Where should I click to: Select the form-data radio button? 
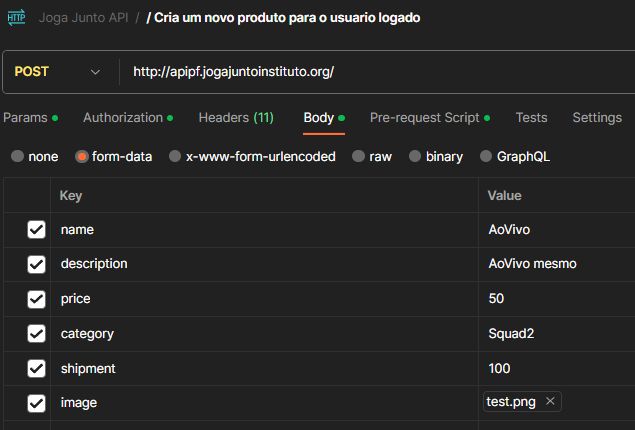(81, 156)
